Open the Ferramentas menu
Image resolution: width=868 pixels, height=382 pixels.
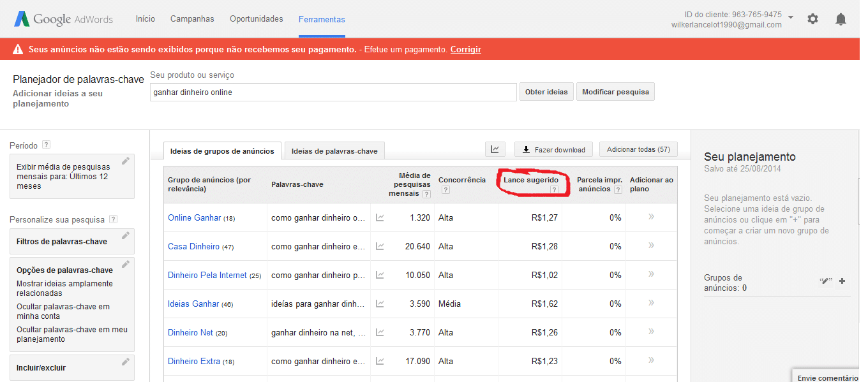[322, 20]
